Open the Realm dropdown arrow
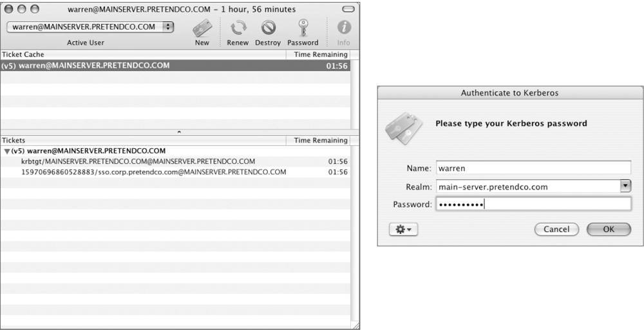 click(x=625, y=186)
